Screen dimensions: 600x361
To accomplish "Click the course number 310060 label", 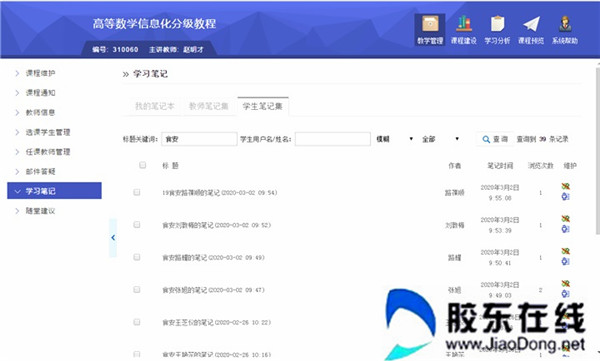I will pyautogui.click(x=115, y=49).
